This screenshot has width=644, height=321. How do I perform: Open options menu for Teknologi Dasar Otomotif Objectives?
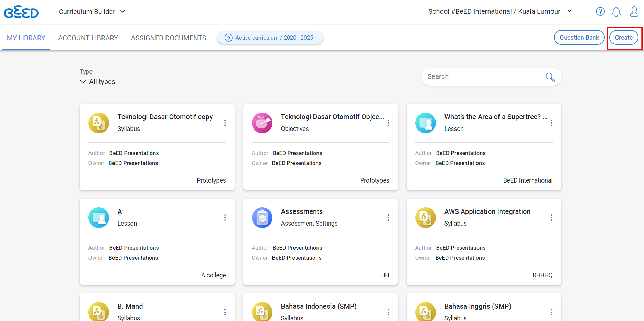pyautogui.click(x=388, y=123)
